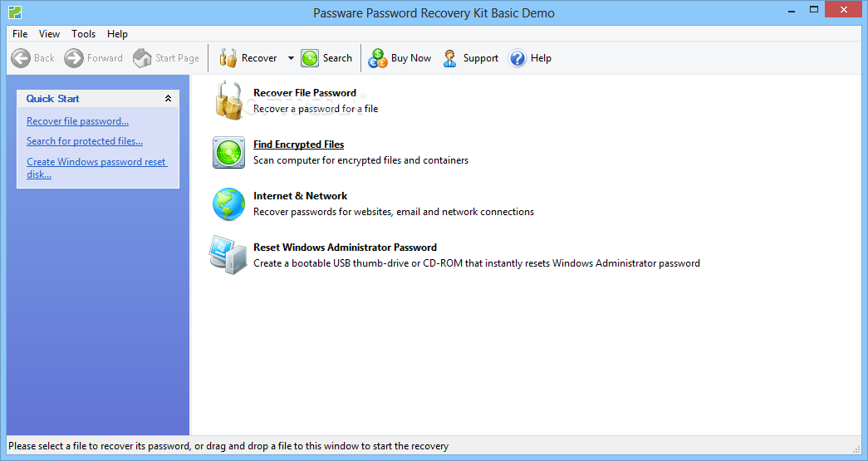
Task: Collapse the Quick Start panel chevron
Action: click(x=169, y=99)
